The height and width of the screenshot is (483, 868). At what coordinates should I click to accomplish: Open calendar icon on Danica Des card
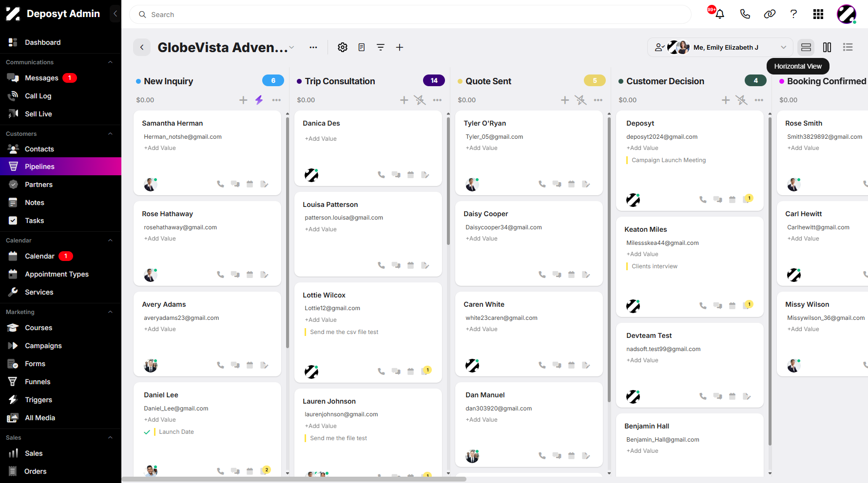point(410,175)
